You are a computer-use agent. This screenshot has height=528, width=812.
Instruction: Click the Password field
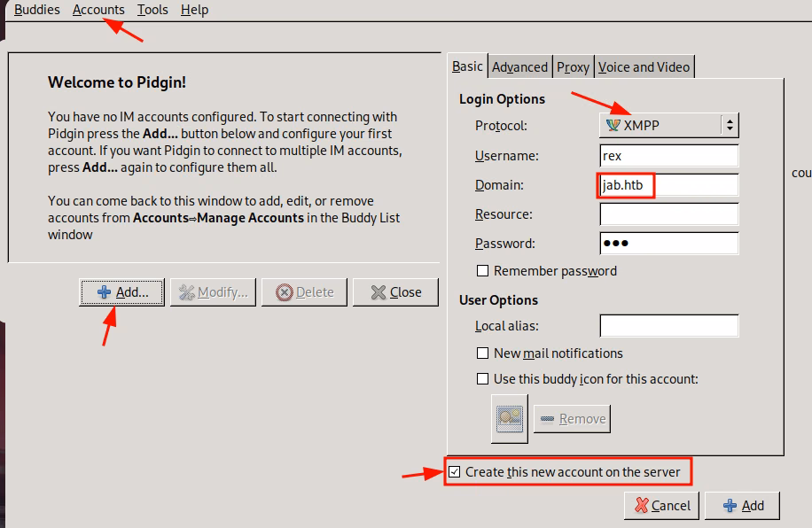coord(669,244)
